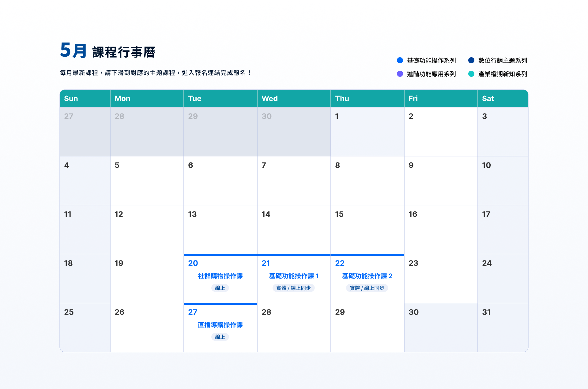Click the Tue column header
The image size is (588, 389).
coord(221,99)
